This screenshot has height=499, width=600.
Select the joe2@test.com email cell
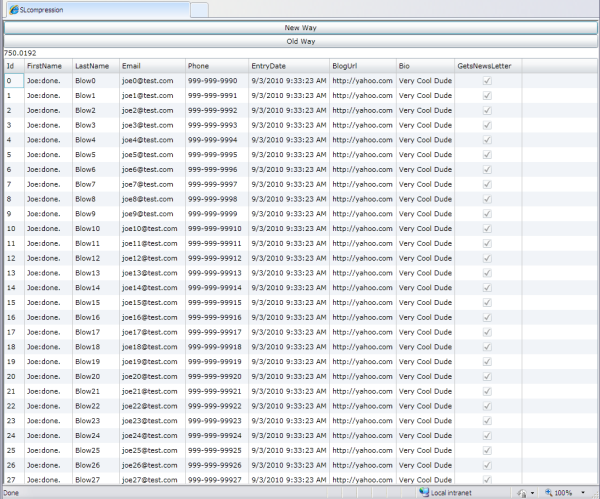pos(152,110)
